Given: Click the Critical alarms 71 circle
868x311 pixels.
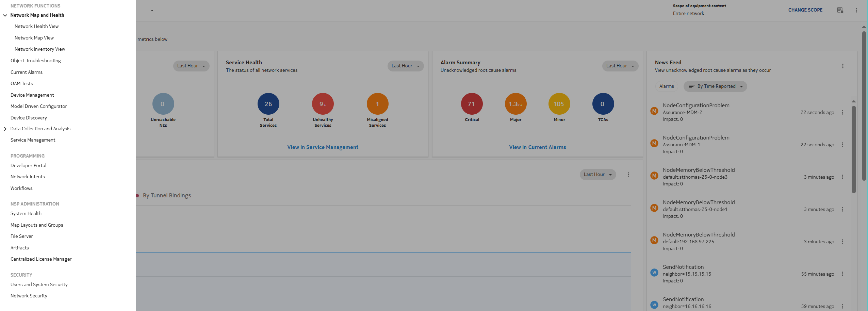Looking at the screenshot, I should tap(472, 104).
